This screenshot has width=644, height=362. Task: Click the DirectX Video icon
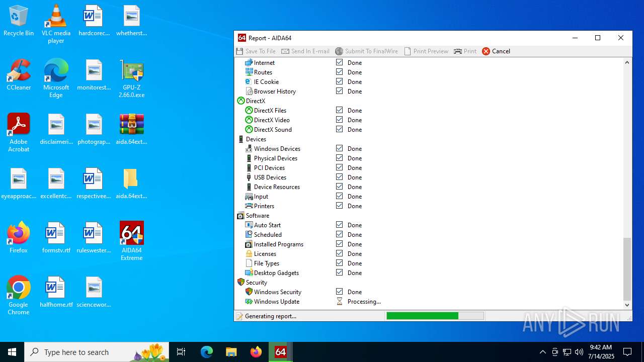[x=249, y=120]
